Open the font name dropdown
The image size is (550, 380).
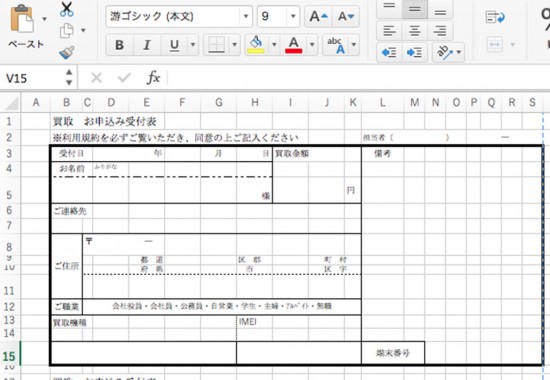coord(246,16)
